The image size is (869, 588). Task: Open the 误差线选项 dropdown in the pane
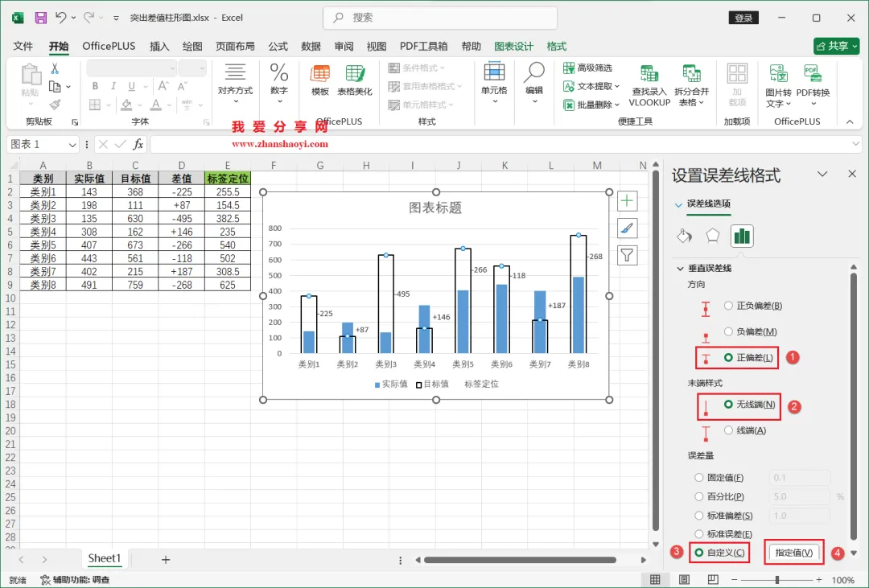click(x=703, y=204)
